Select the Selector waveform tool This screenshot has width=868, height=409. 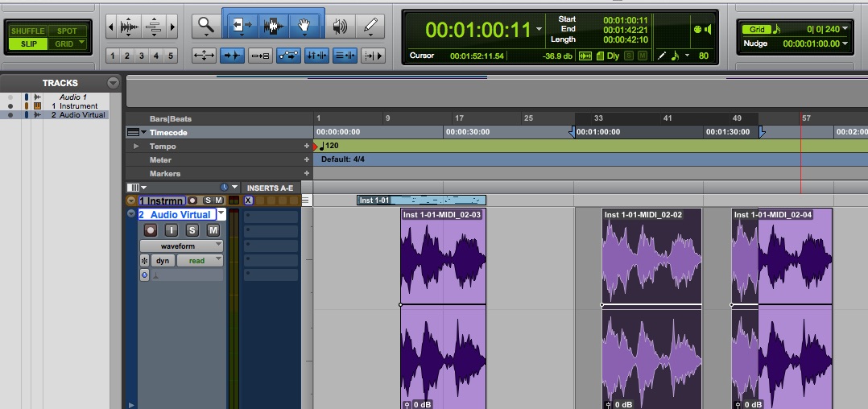click(x=273, y=26)
